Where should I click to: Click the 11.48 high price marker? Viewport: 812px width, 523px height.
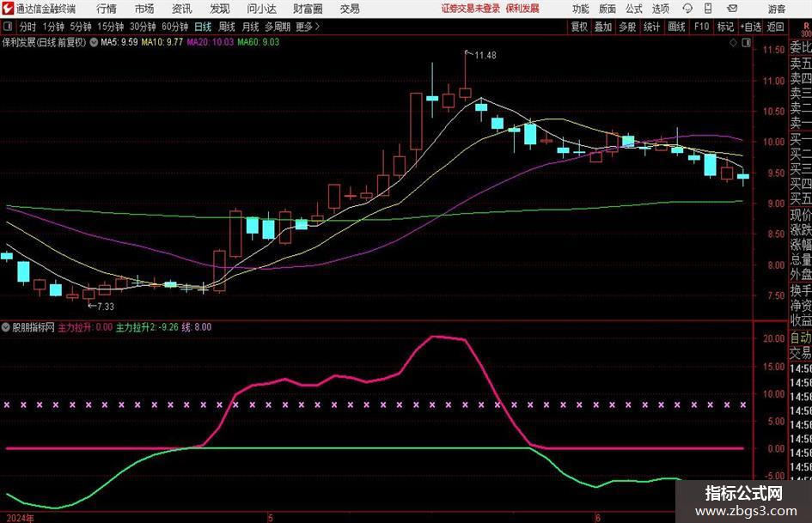[485, 56]
